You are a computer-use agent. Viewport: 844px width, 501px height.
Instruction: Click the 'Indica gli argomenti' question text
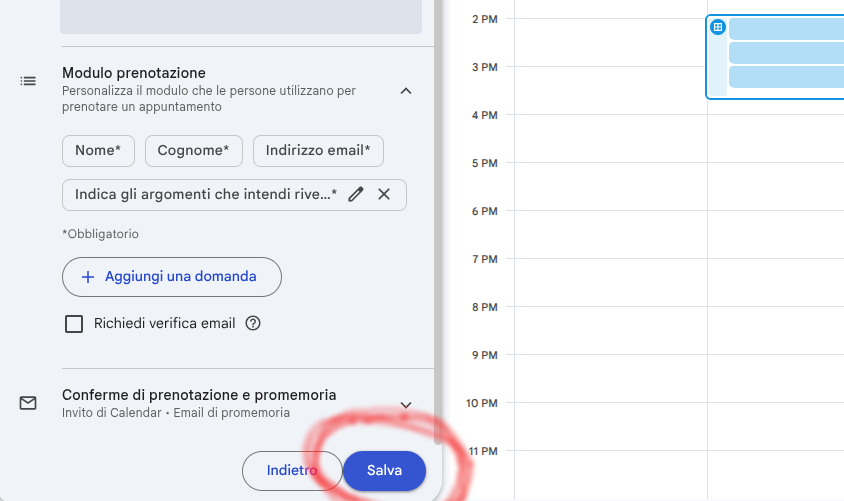click(206, 194)
